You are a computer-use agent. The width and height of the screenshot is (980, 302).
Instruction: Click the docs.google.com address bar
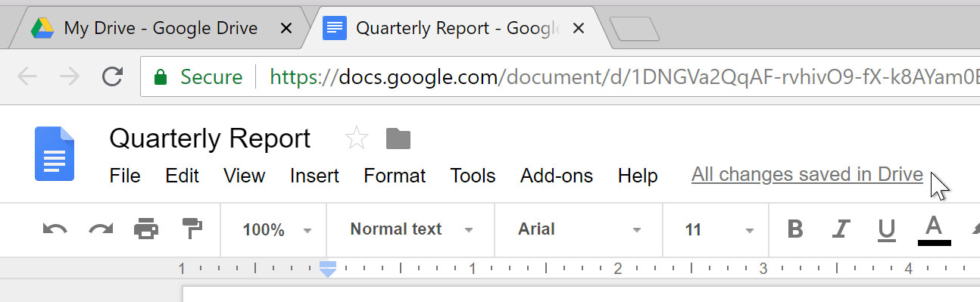coord(560,76)
